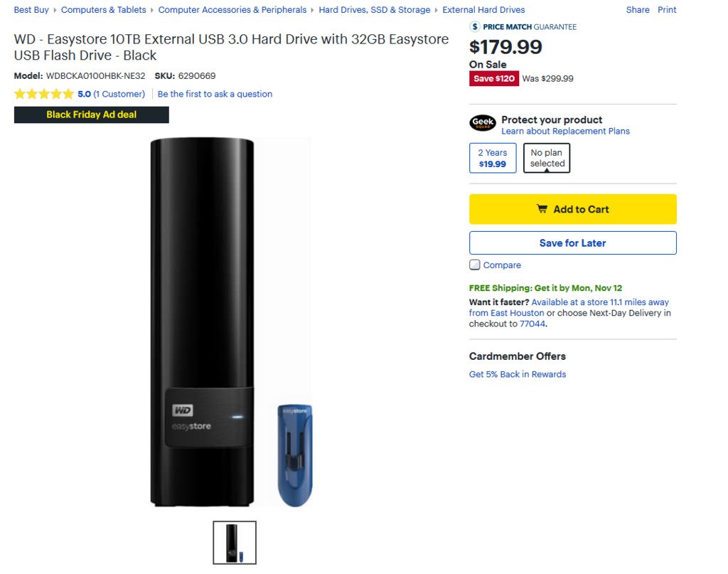Click the red Save $120 badge
This screenshot has width=728, height=574.
click(493, 78)
